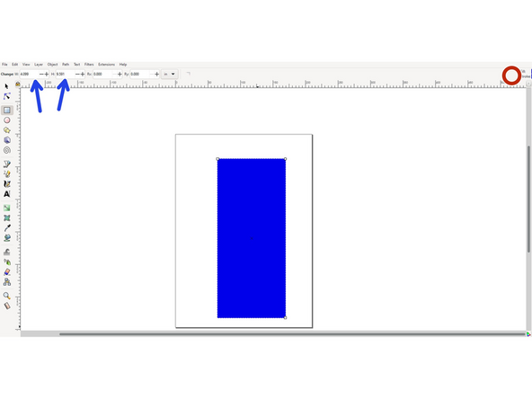Click the rectangle width W input field

point(29,74)
